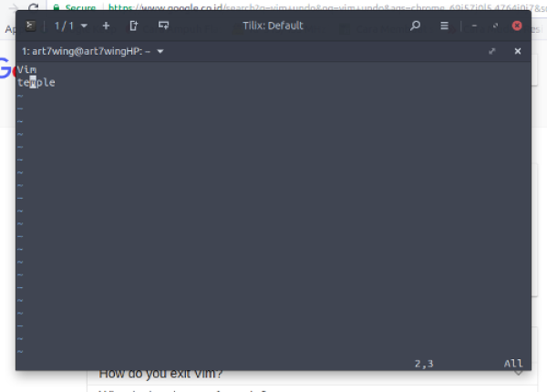Open the find in terminal search icon
This screenshot has height=392, width=547.
[416, 26]
